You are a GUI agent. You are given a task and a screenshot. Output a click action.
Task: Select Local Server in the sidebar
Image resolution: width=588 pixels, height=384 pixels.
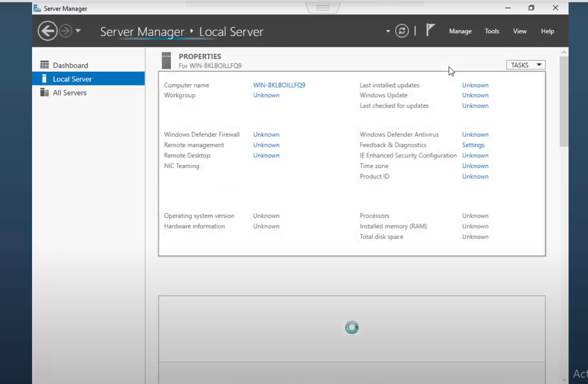pyautogui.click(x=88, y=79)
